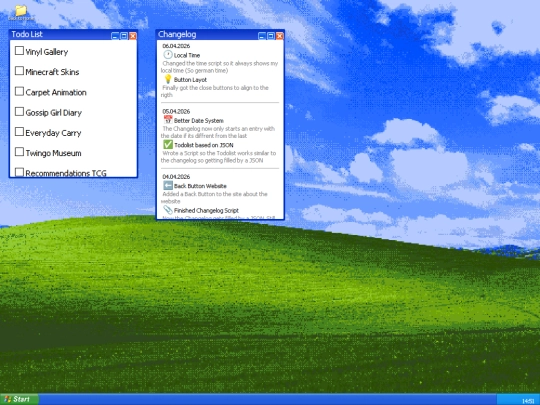Click the calendar icon beside Better Date System
540x405 pixels.
pos(167,120)
